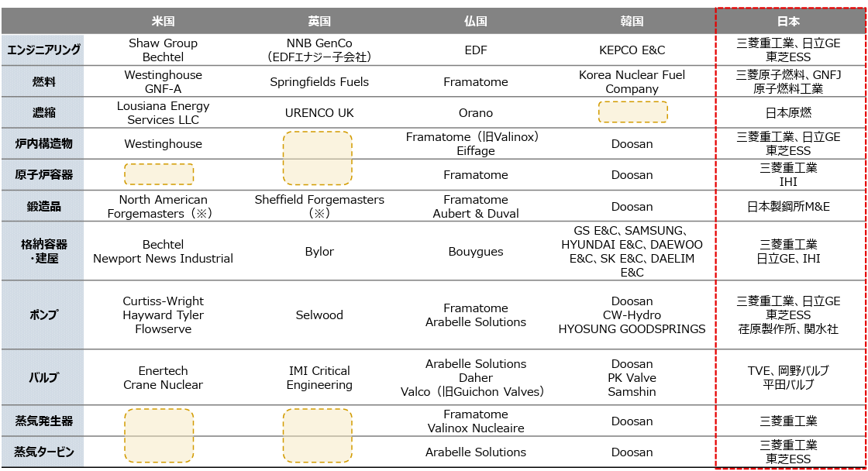The height and width of the screenshot is (471, 868).
Task: Select the 日本原燃 cell
Action: pos(788,112)
